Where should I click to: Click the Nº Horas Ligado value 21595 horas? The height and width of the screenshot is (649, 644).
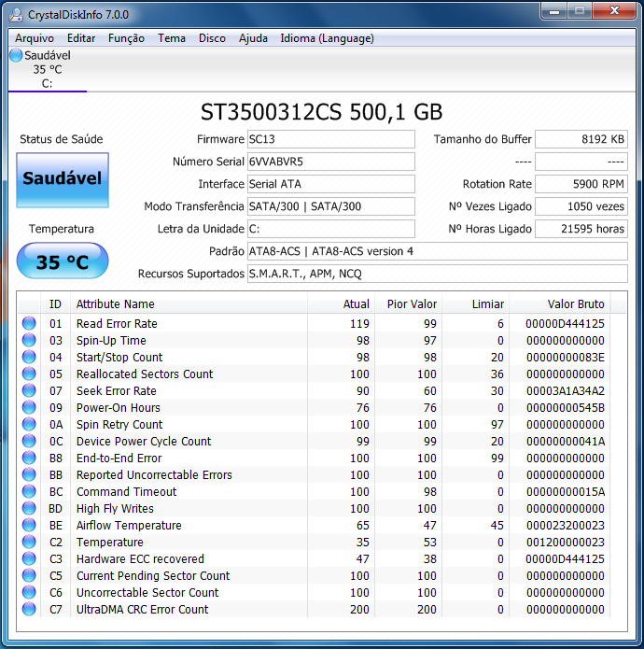pyautogui.click(x=581, y=229)
